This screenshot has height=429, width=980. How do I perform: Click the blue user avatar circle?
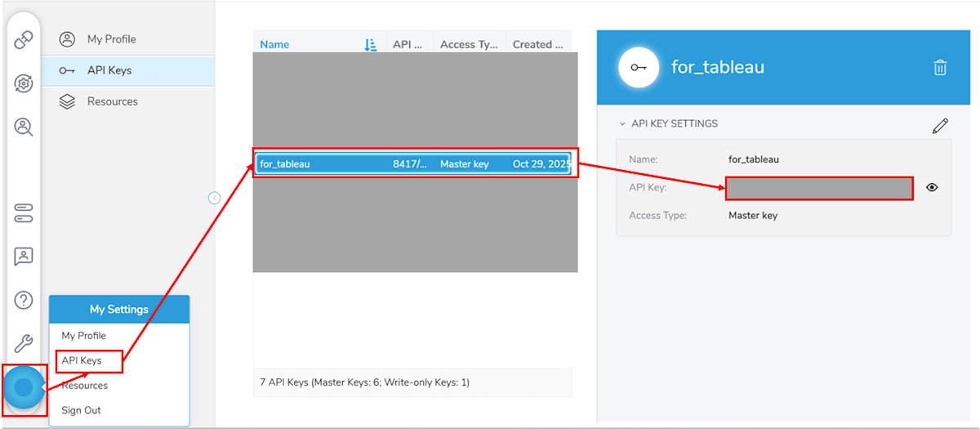click(x=24, y=387)
